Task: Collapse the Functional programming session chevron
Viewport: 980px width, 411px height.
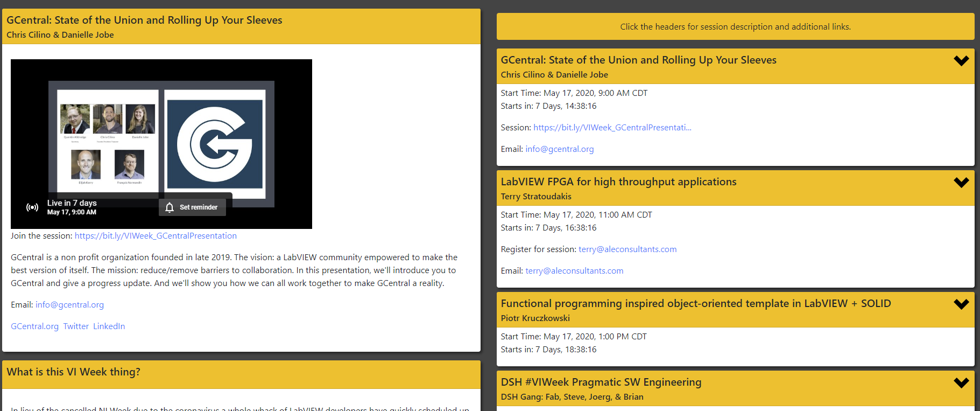Action: (961, 304)
